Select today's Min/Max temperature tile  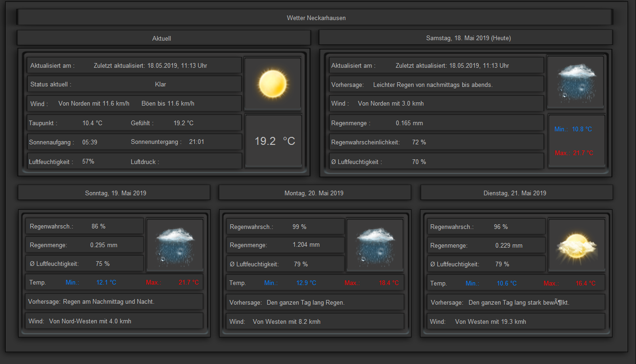pyautogui.click(x=576, y=141)
